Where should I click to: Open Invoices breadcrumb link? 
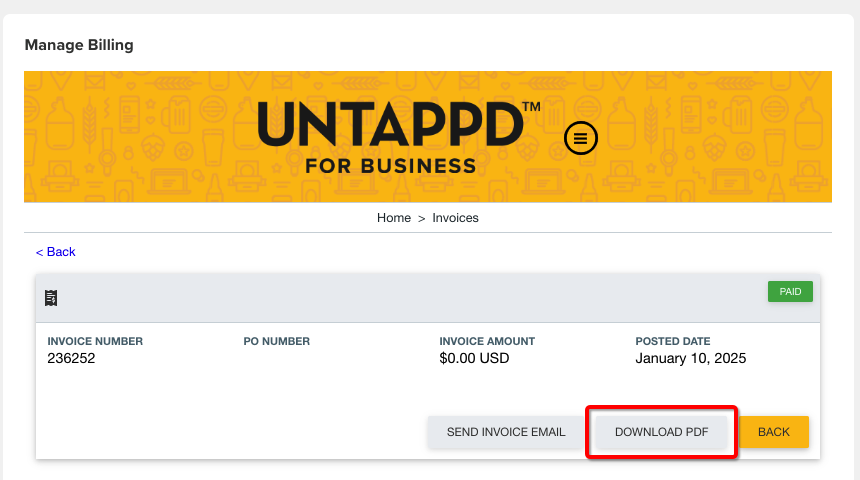point(455,218)
